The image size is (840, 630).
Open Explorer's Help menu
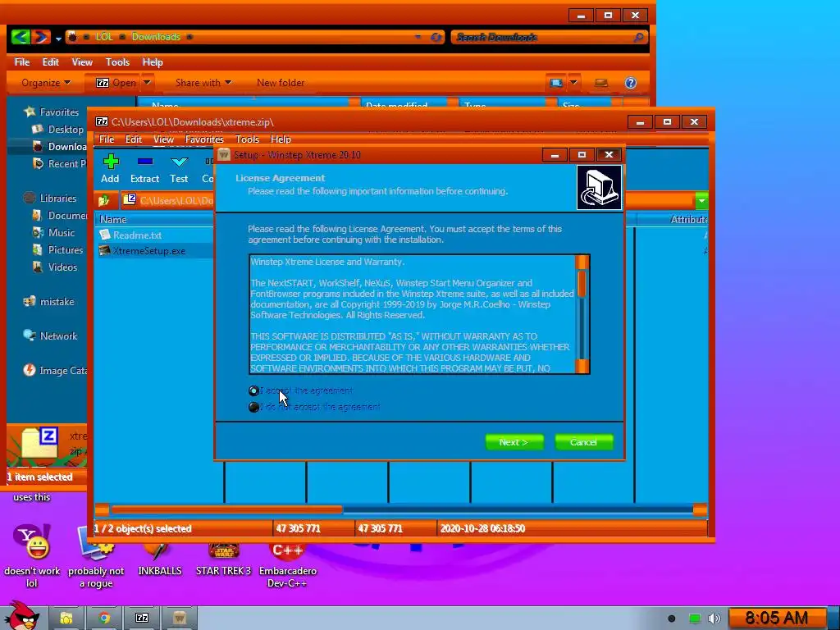(x=153, y=62)
